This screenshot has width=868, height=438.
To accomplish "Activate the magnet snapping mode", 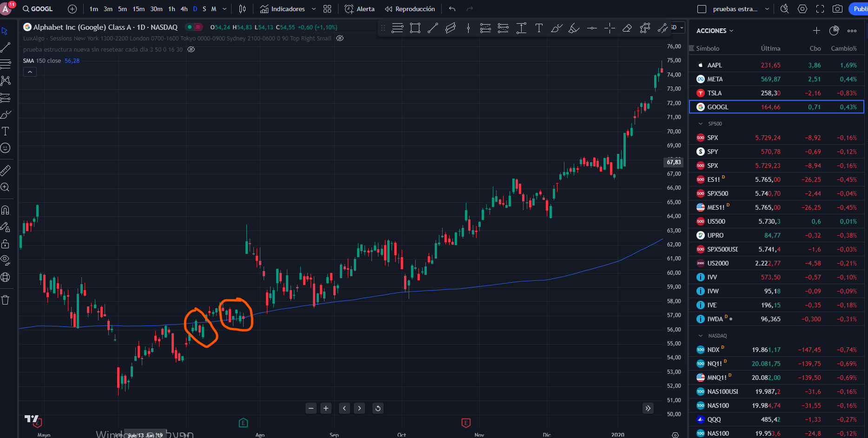I will pos(6,210).
